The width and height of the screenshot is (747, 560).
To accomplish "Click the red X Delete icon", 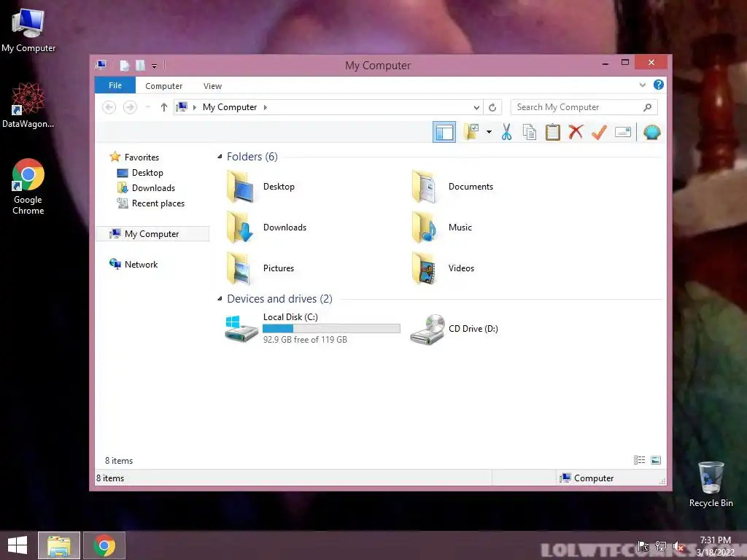I will [x=576, y=132].
